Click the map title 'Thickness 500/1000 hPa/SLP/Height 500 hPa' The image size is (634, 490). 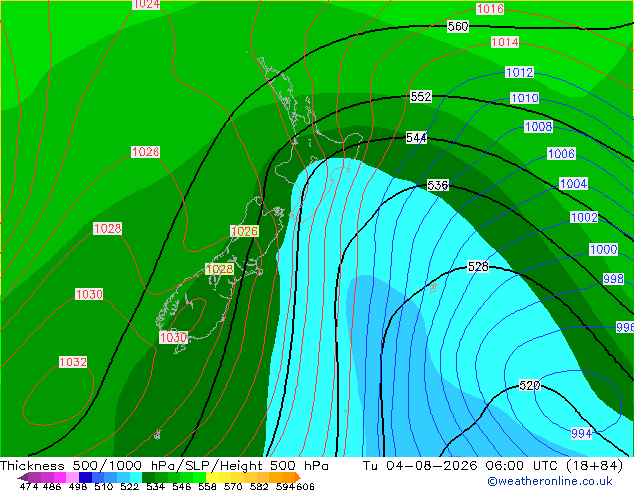point(164,466)
